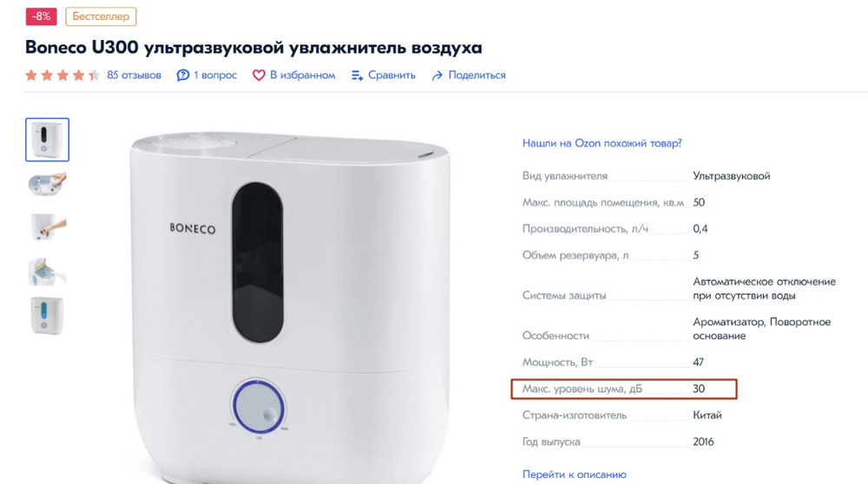
Task: Click the star rating
Action: 62,75
